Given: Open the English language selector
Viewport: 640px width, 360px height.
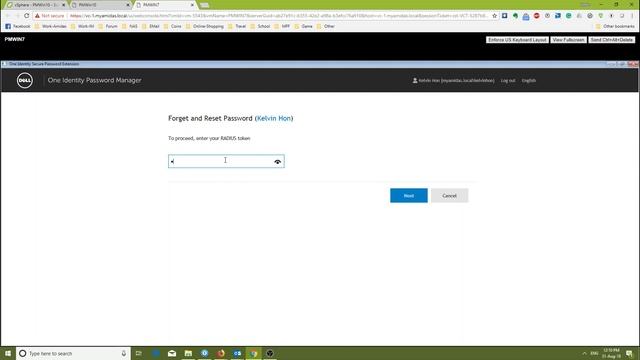Looking at the screenshot, I should 529,80.
